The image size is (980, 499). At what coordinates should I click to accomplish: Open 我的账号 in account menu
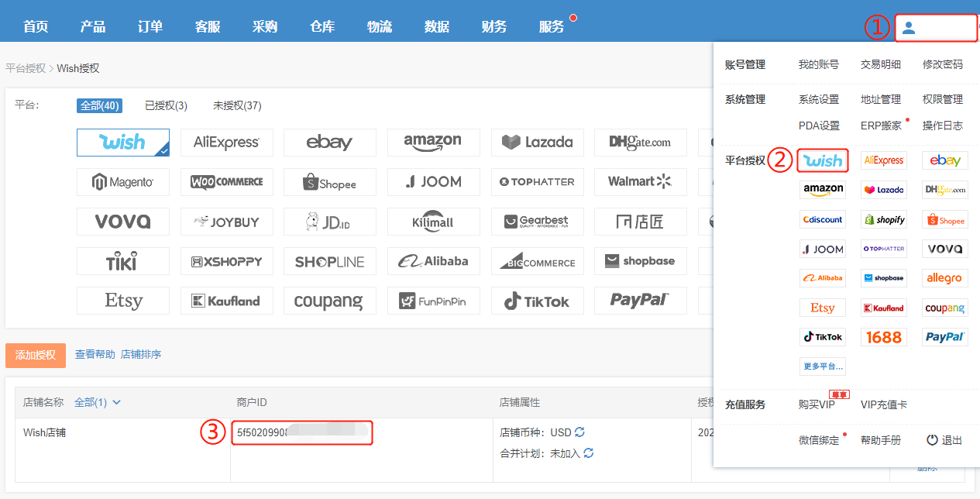pyautogui.click(x=819, y=64)
